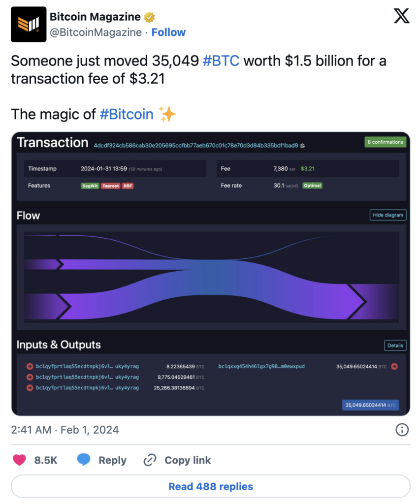This screenshot has width=420, height=504.
Task: Copy the transaction ID with clipboard icon
Action: tap(302, 146)
